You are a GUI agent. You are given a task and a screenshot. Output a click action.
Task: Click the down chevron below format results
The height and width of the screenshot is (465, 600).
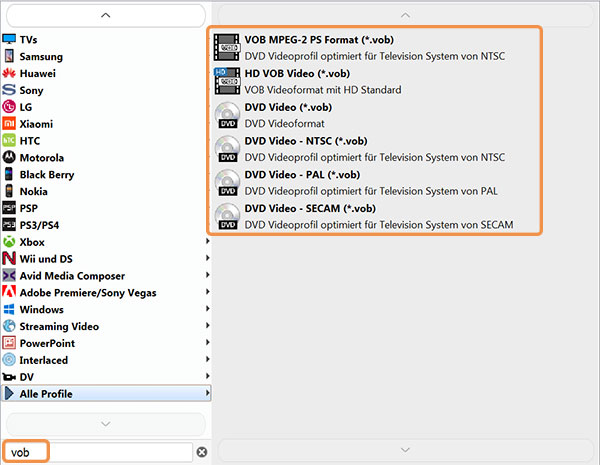click(x=405, y=450)
